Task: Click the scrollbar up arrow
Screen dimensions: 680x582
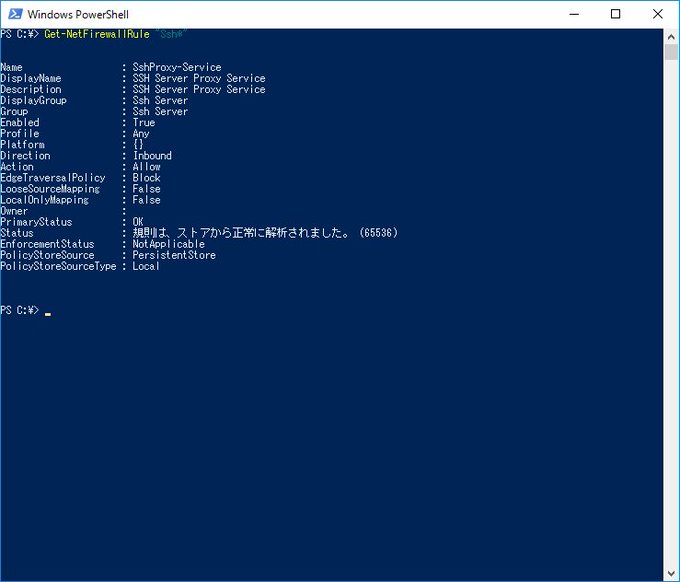Action: pyautogui.click(x=671, y=37)
